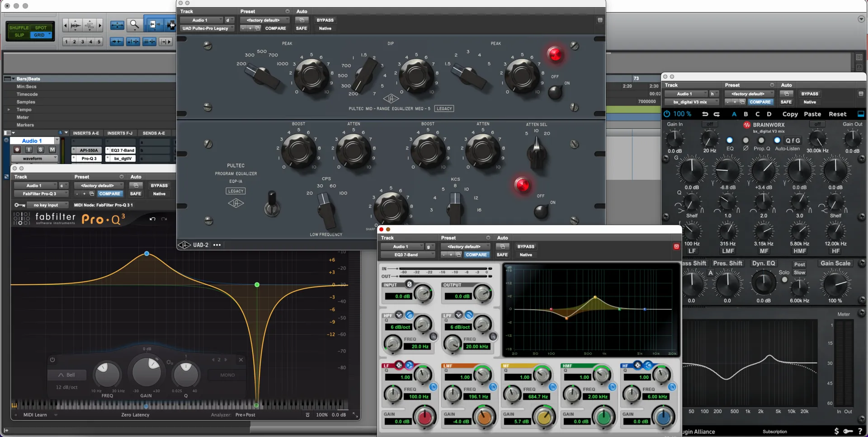Click the bx_digital help question mark icon

pyautogui.click(x=860, y=431)
